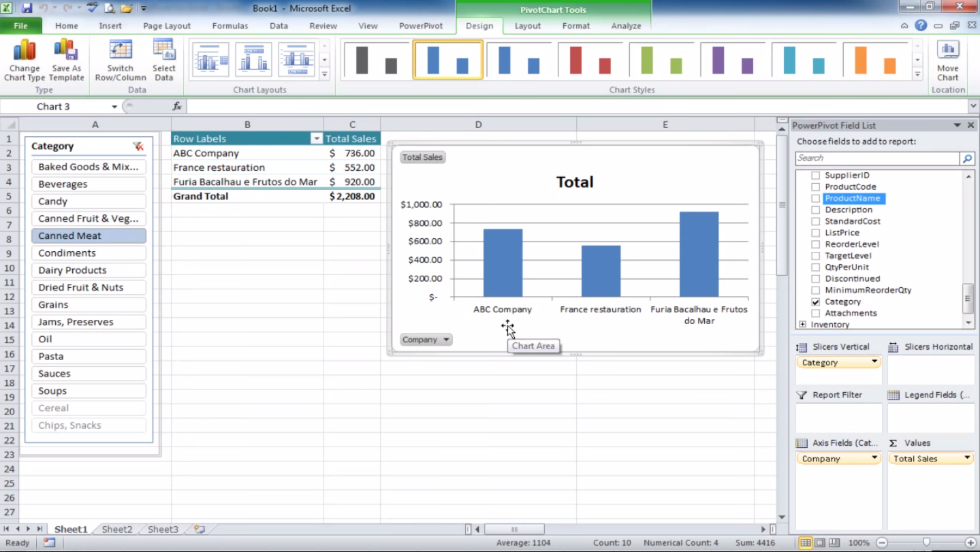Switch to Normal view in status bar
980x552 pixels.
pos(806,542)
